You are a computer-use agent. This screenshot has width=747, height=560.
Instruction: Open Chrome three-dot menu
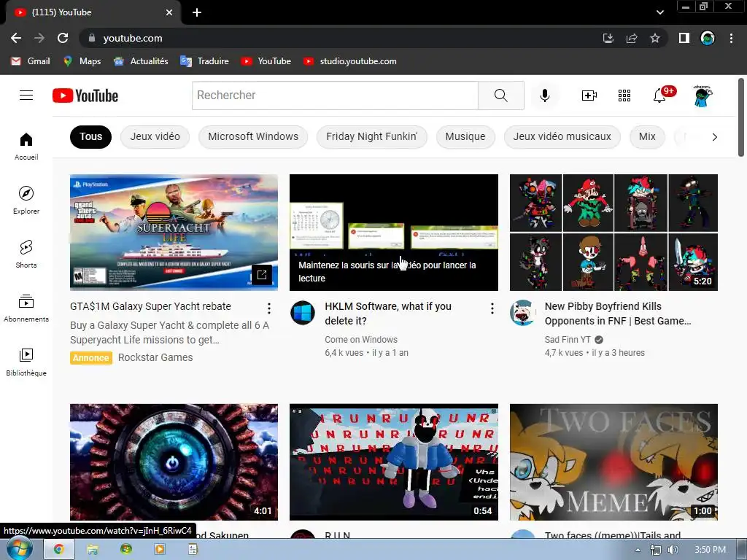pos(731,38)
